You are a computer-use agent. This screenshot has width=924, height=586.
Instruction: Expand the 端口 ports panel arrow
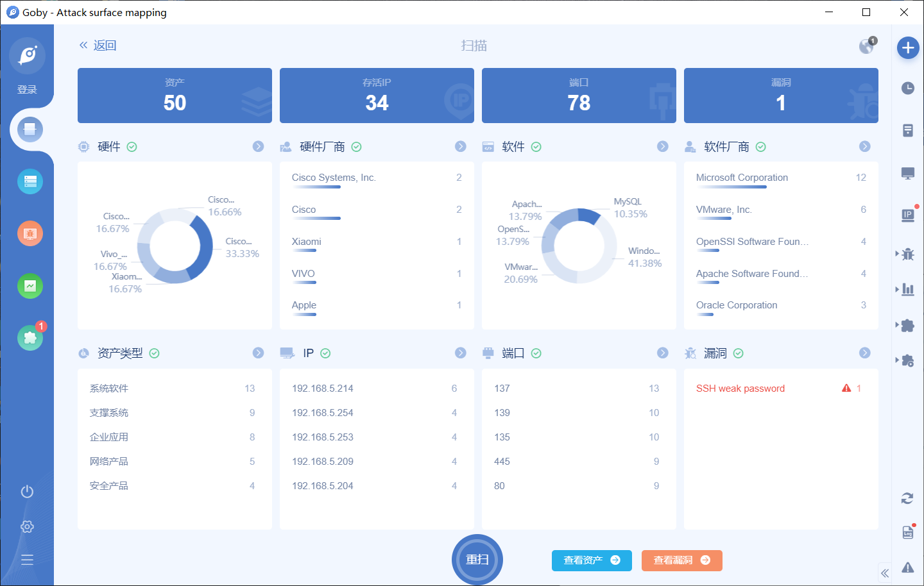tap(663, 353)
